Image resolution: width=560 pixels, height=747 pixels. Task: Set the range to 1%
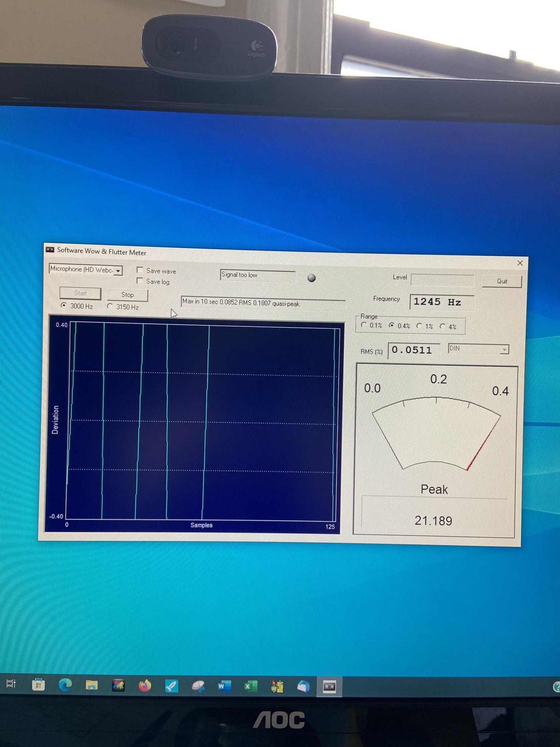(419, 326)
